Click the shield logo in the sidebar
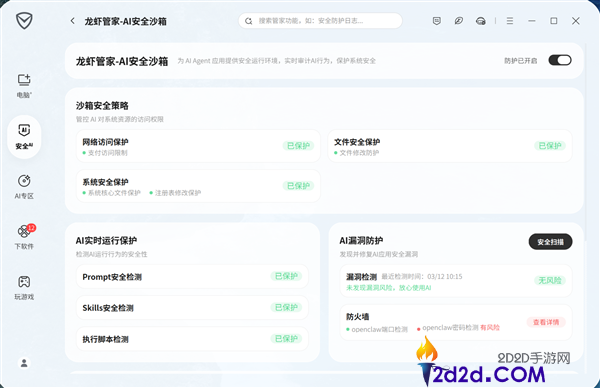The image size is (600, 388). (x=24, y=21)
